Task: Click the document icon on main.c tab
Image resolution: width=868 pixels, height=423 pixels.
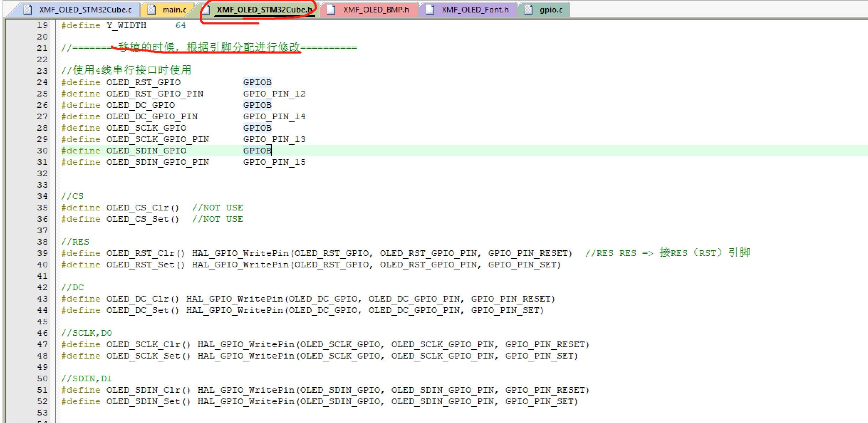Action: tap(151, 10)
